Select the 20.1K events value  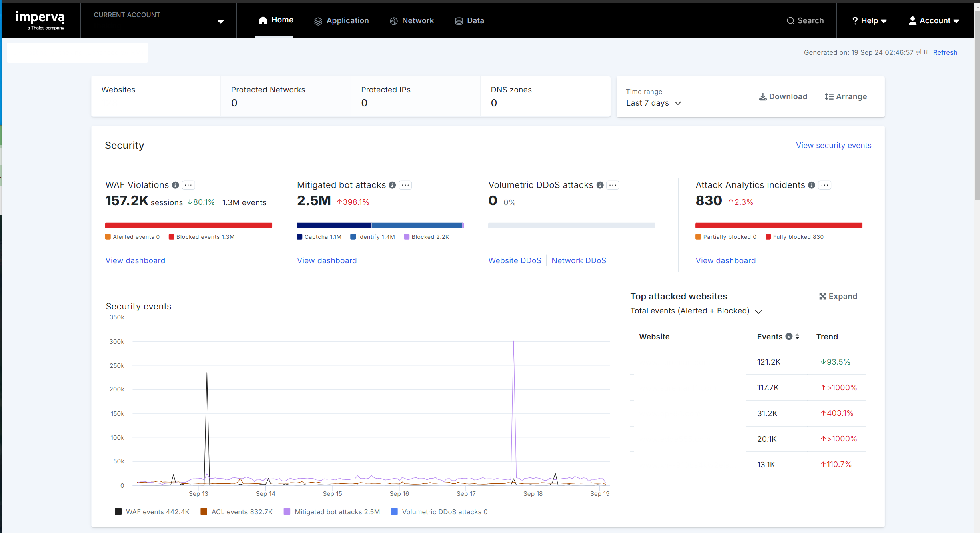coord(767,439)
